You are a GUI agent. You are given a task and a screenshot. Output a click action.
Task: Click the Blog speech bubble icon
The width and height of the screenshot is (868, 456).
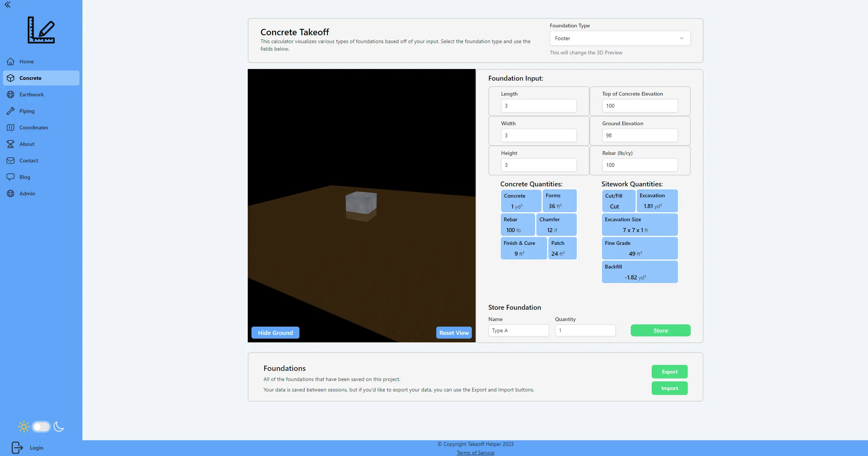[10, 177]
